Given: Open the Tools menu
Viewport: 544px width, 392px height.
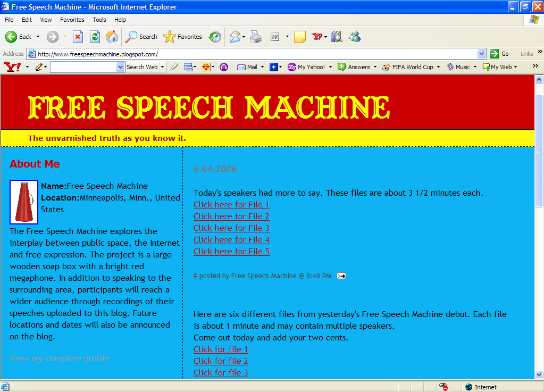Looking at the screenshot, I should coord(99,20).
